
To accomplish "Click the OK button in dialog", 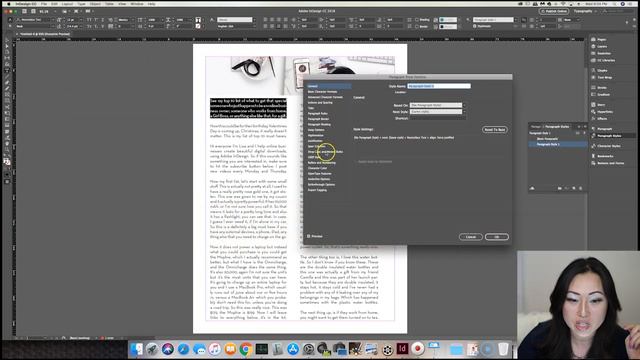I will pos(497,237).
